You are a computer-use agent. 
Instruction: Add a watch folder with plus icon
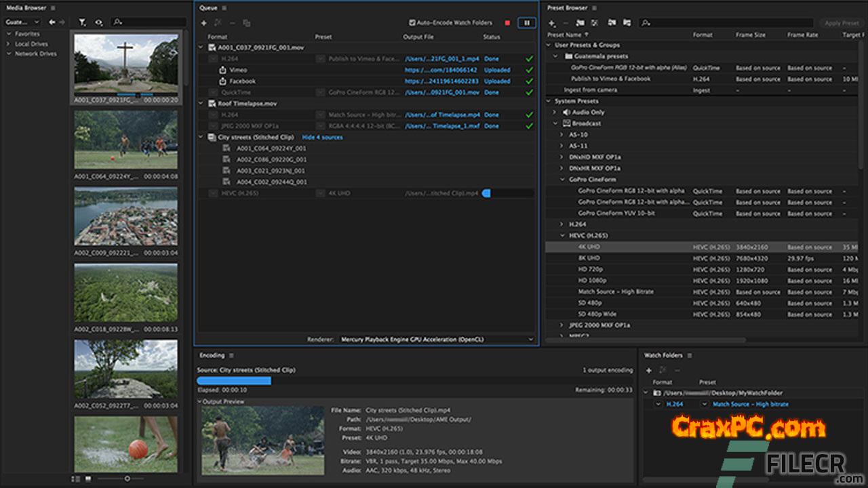pos(648,370)
